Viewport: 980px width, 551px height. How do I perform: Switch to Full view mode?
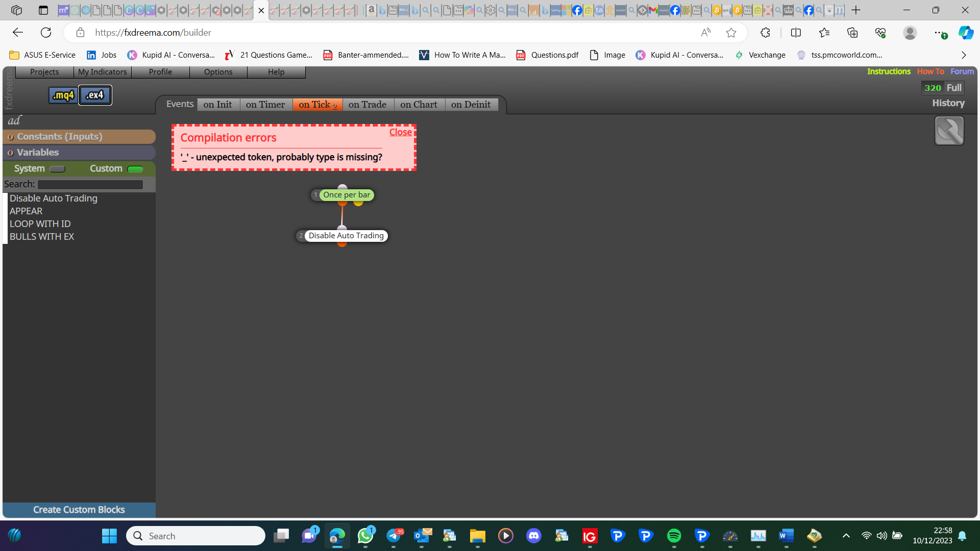pos(954,88)
